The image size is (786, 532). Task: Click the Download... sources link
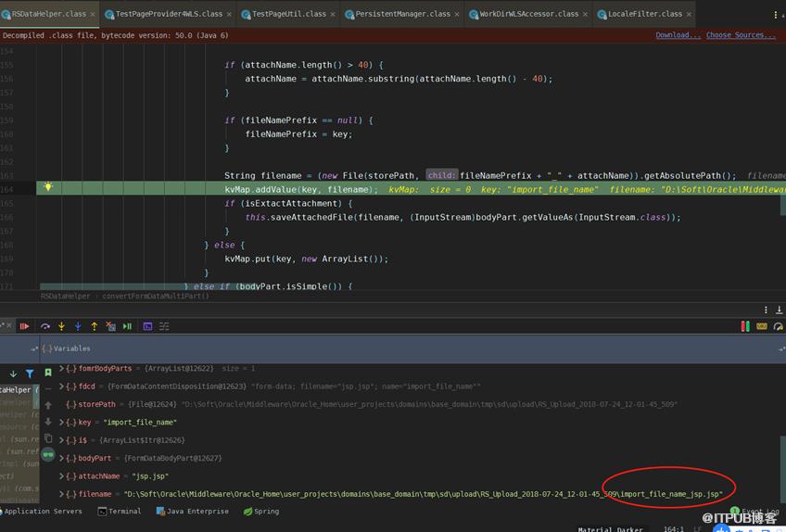[678, 35]
